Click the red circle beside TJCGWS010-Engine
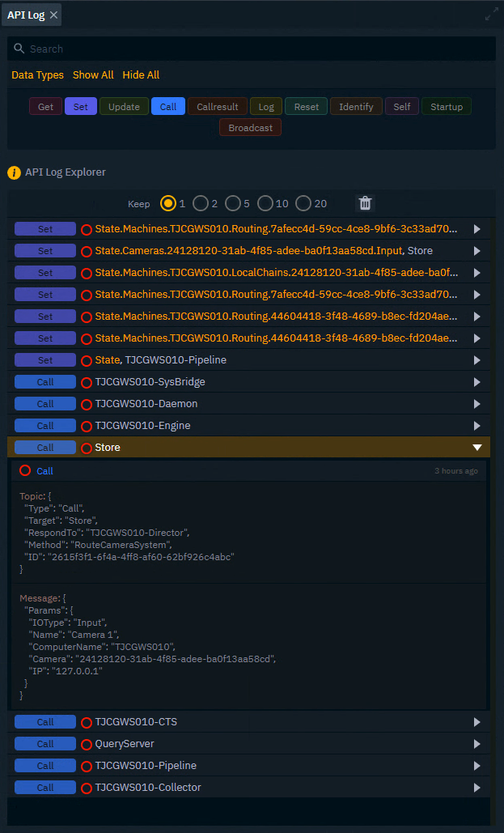 tap(86, 425)
